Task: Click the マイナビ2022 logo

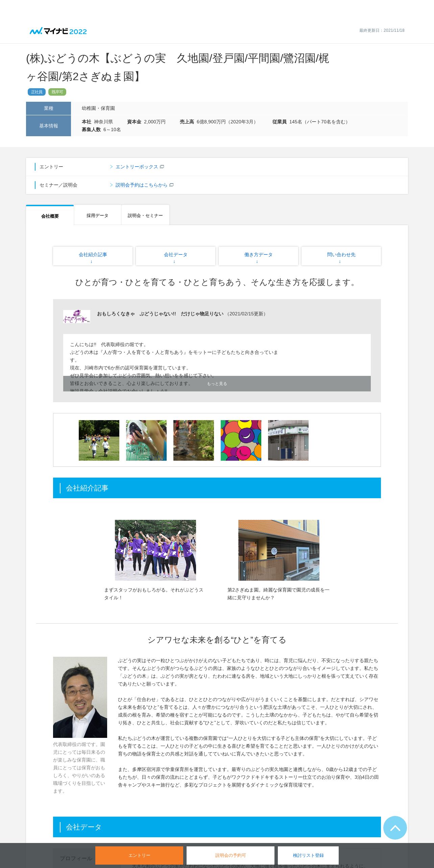Action: coord(58,31)
